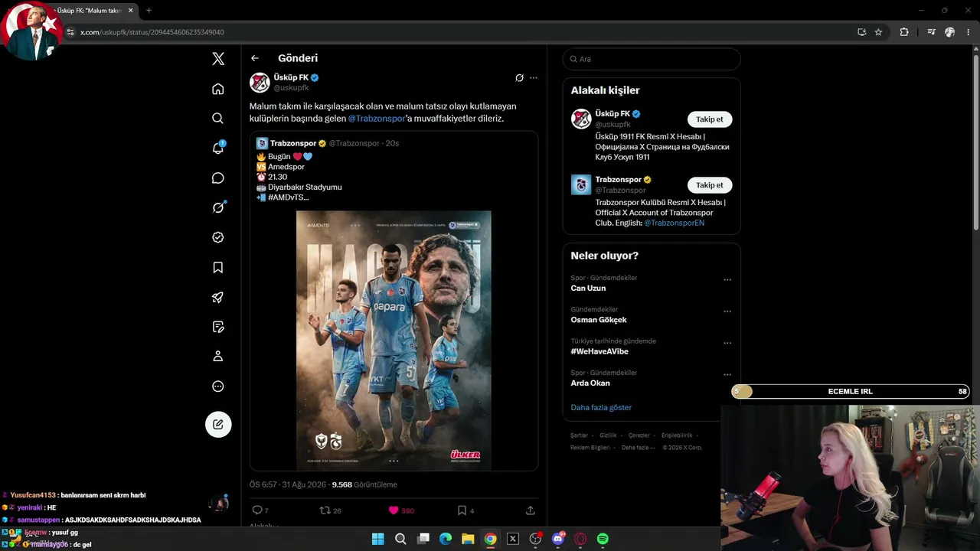Image resolution: width=980 pixels, height=551 pixels.
Task: Open the verified badge sidebar item
Action: coord(218,237)
